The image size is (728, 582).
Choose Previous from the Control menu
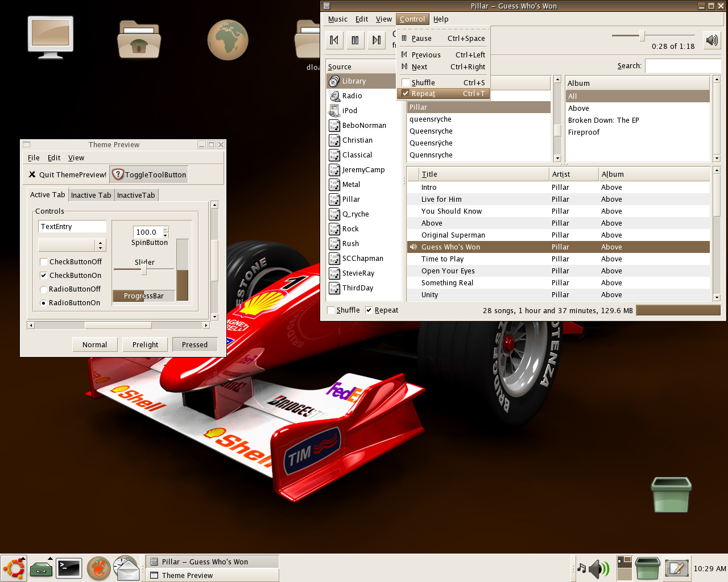click(443, 55)
